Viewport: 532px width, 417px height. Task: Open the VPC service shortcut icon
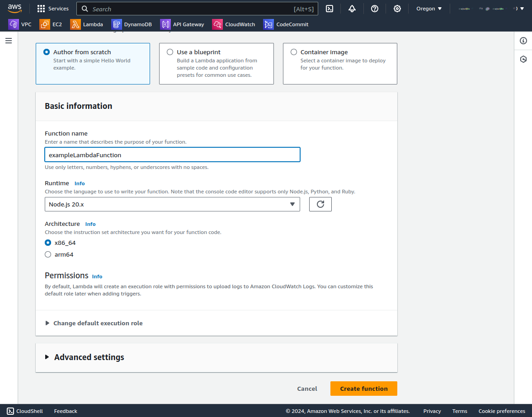(x=14, y=24)
